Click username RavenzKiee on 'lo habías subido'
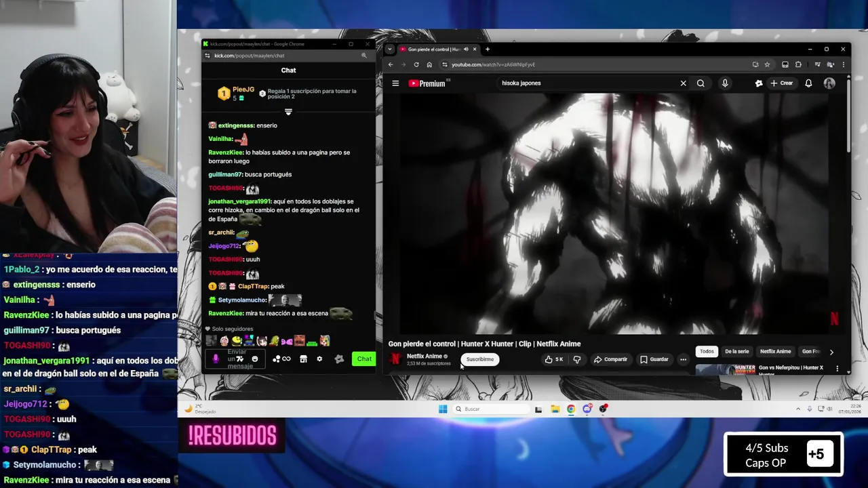Image resolution: width=868 pixels, height=488 pixels. (226, 152)
